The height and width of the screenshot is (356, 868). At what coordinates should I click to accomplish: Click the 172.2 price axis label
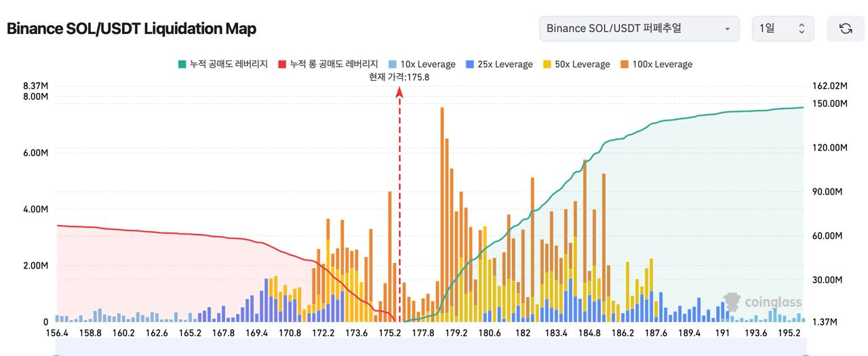click(x=323, y=333)
